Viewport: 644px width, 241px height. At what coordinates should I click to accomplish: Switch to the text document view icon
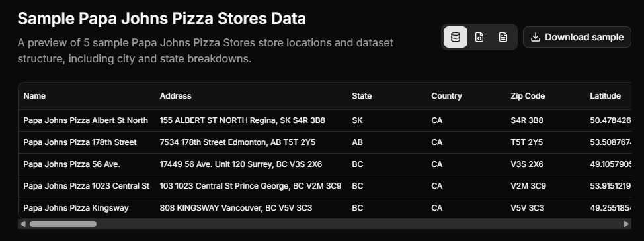(x=503, y=37)
